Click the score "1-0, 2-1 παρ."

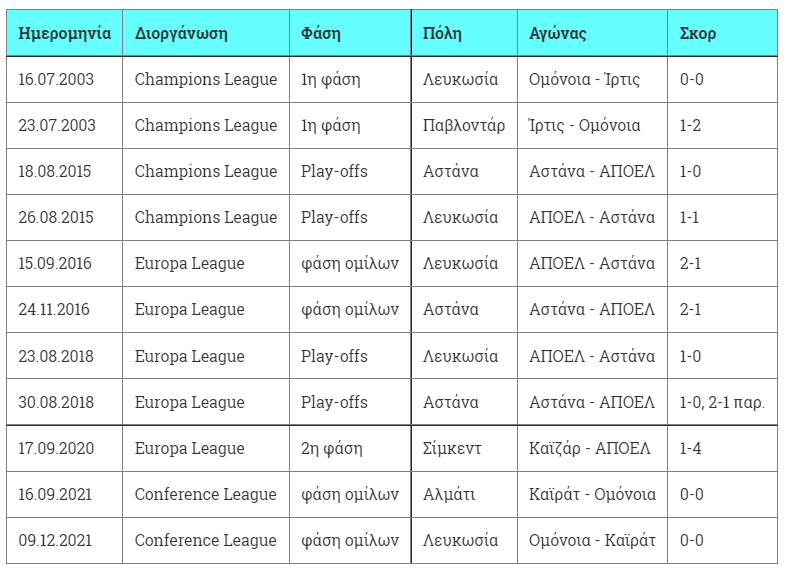tap(722, 402)
